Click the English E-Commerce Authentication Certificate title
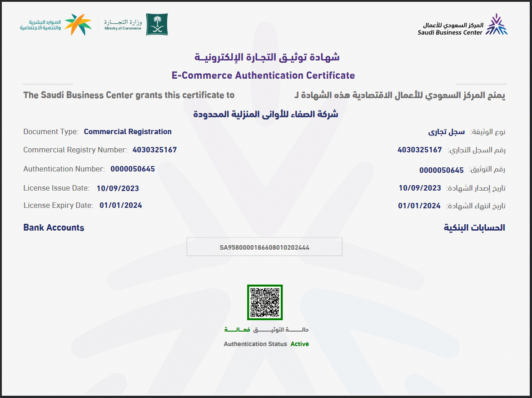Image resolution: width=532 pixels, height=398 pixels. click(263, 75)
